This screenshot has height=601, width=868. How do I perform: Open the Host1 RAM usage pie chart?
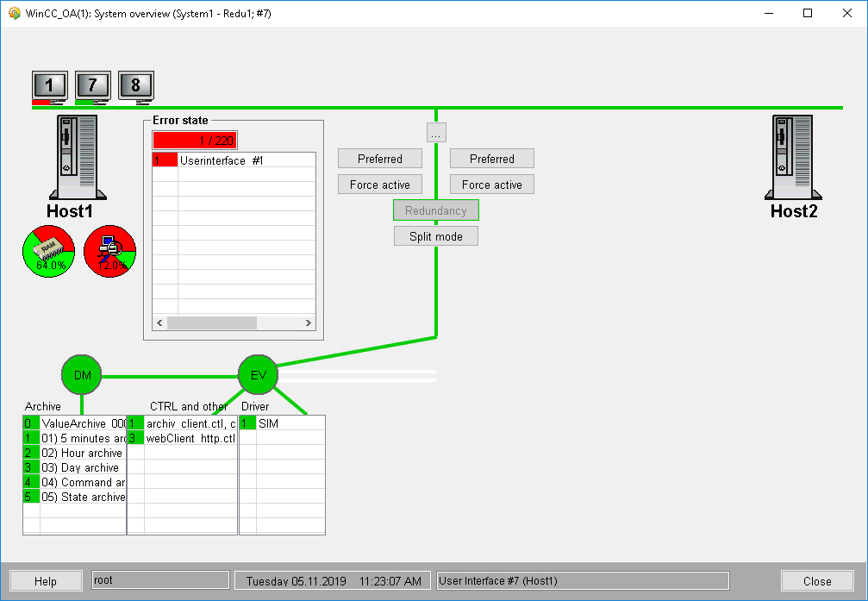(x=49, y=251)
